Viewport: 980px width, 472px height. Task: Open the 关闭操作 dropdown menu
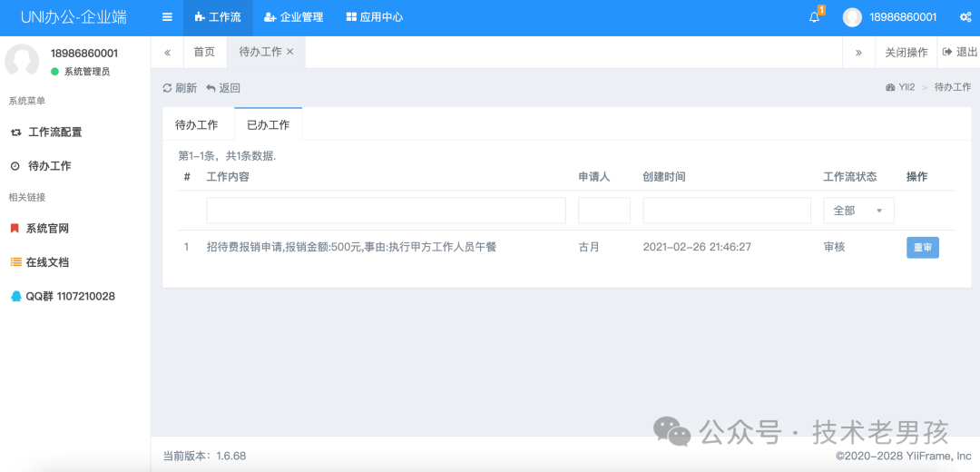point(906,53)
